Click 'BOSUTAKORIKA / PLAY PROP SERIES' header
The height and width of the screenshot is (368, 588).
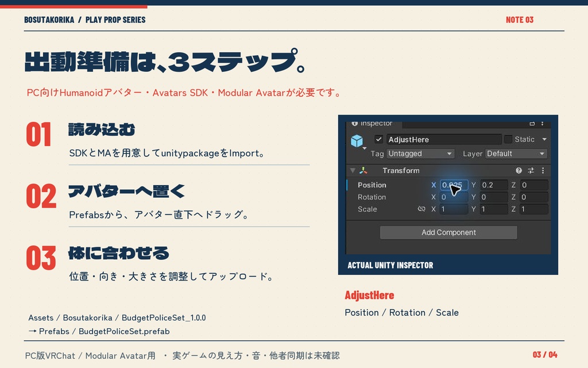pyautogui.click(x=85, y=20)
